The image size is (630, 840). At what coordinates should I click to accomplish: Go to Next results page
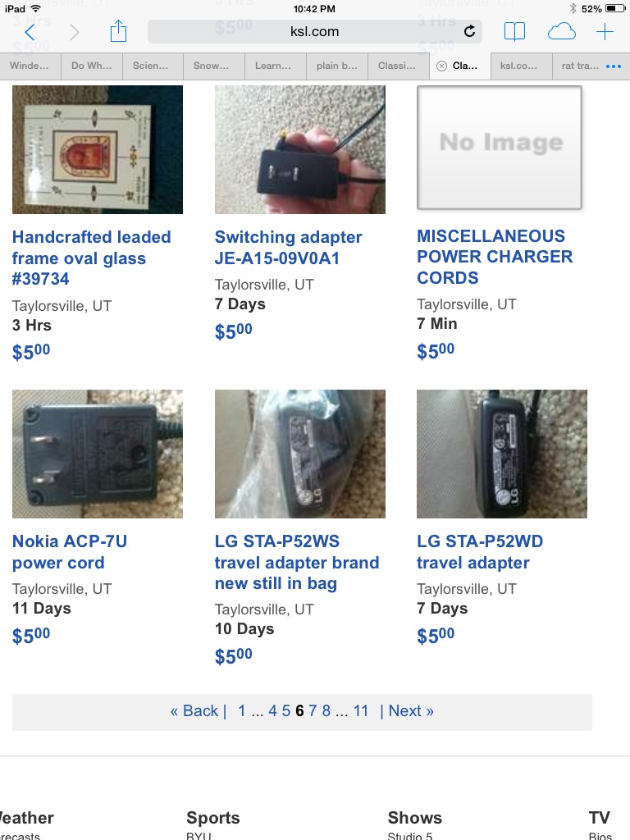[410, 711]
